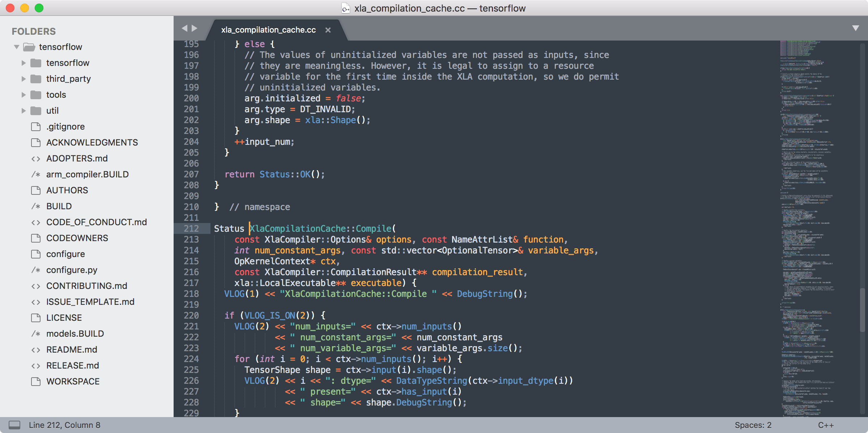This screenshot has height=433, width=868.
Task: Click the util folder in sidebar
Action: (52, 110)
